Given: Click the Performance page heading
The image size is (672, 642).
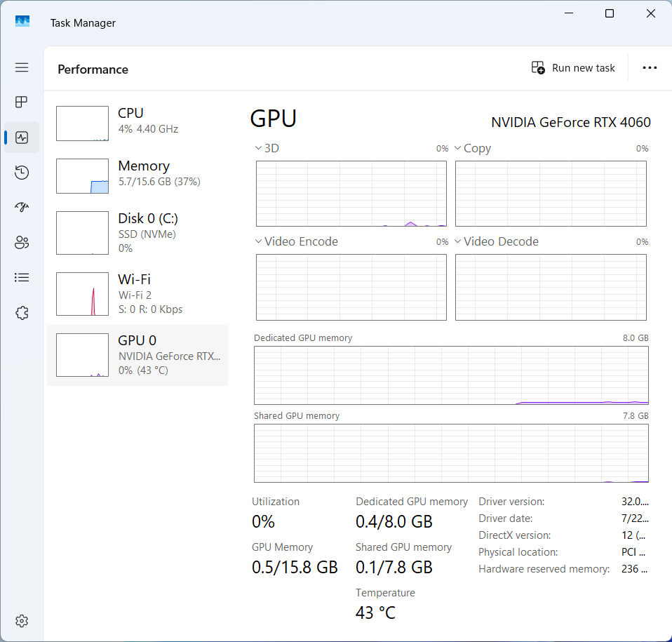Looking at the screenshot, I should [93, 69].
